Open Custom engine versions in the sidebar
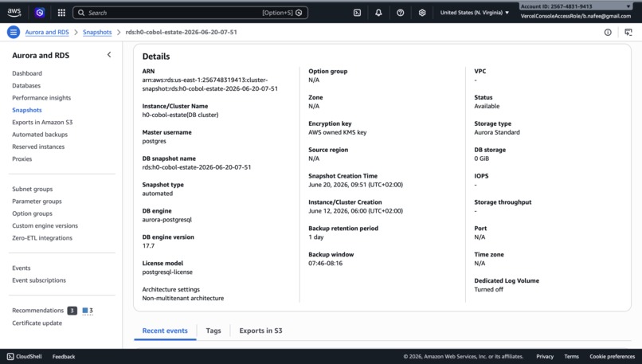The image size is (642, 364). point(45,225)
